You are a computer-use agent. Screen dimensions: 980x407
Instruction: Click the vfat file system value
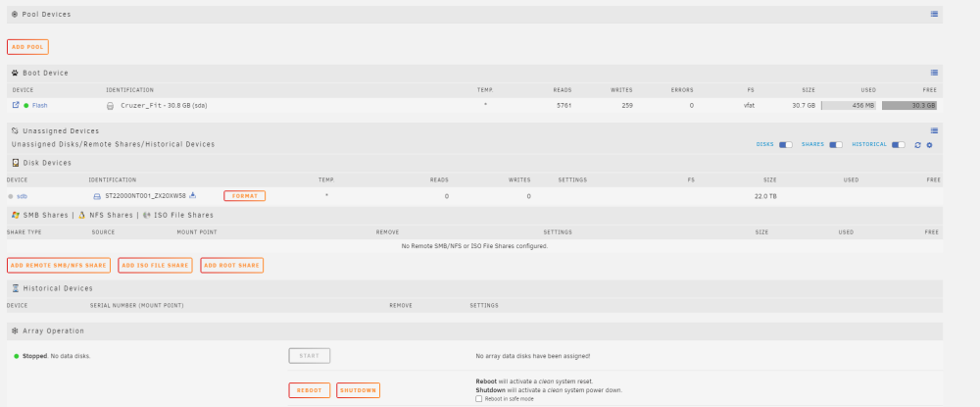[x=749, y=106]
